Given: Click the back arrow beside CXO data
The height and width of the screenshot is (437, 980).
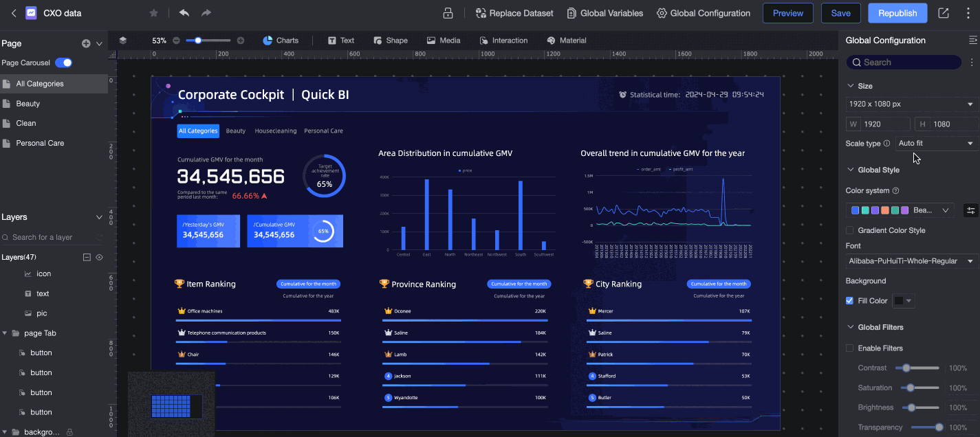Looking at the screenshot, I should 13,13.
